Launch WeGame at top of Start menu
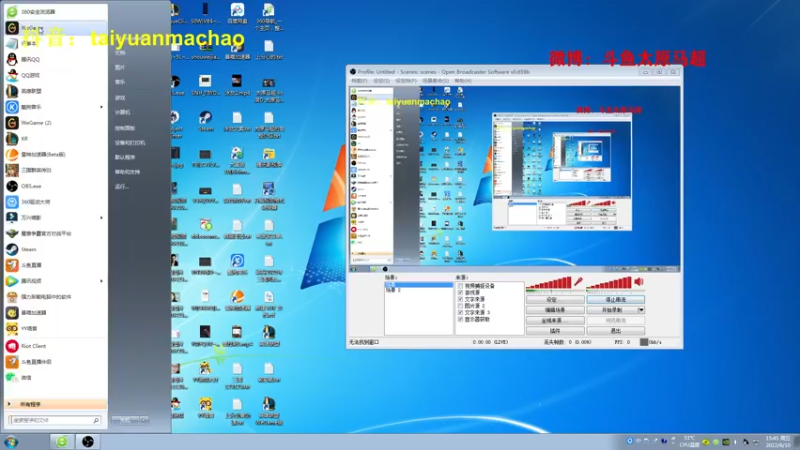The width and height of the screenshot is (800, 450). (x=55, y=28)
